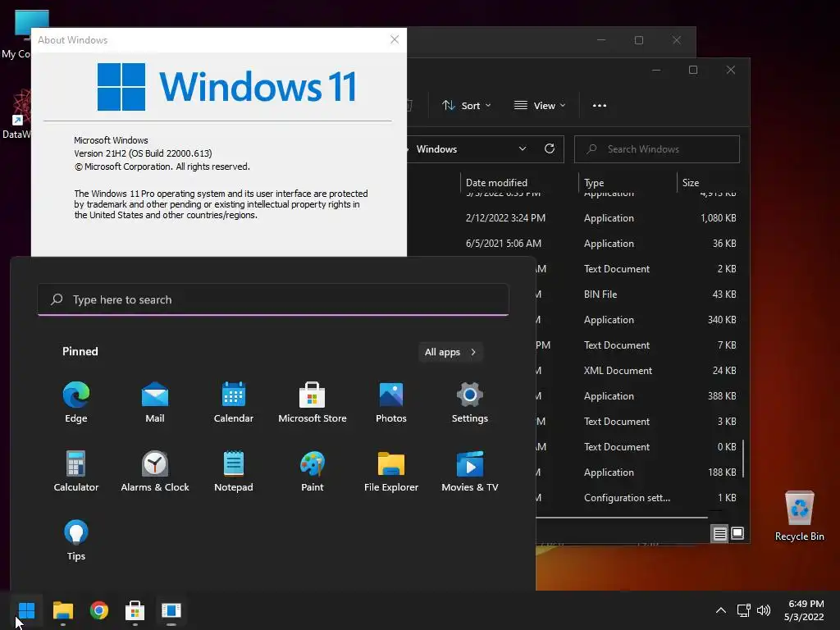Select the Application 340 KB row
Screen dimensions: 840x630
(x=637, y=320)
